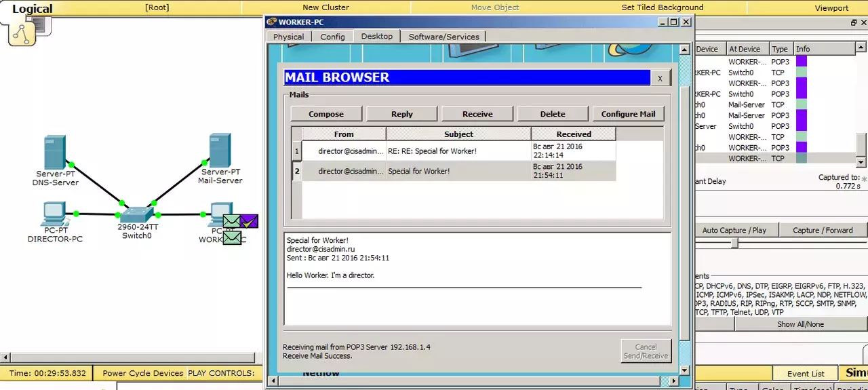Select mail 'RE: RE: Special for Worker!'
This screenshot has width=868, height=390.
[x=458, y=151]
